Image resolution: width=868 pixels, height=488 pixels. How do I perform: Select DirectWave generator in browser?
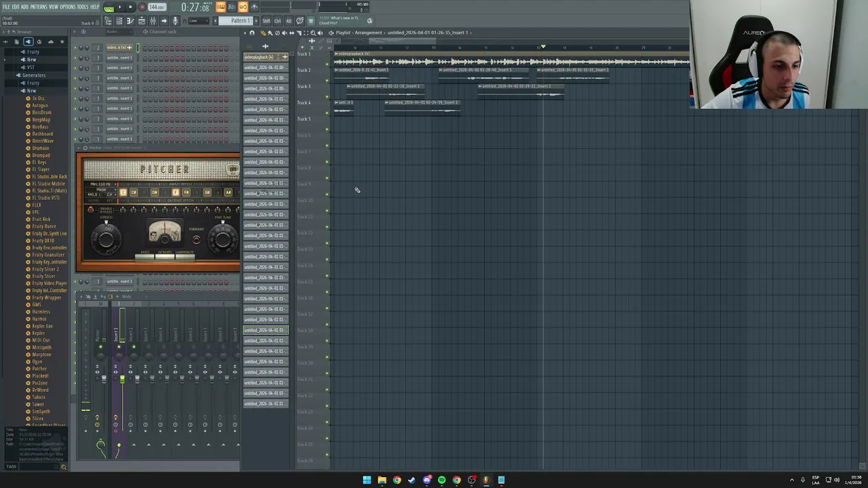pos(42,141)
